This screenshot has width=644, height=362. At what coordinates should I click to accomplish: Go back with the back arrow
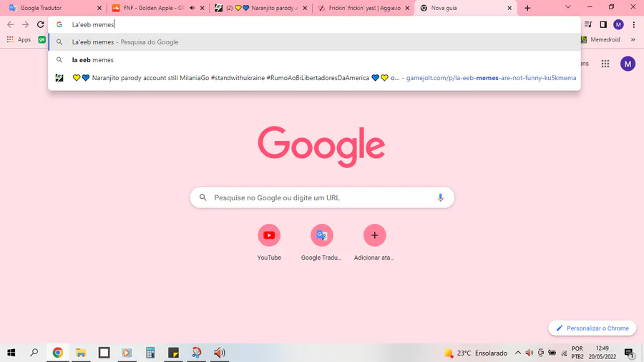pyautogui.click(x=10, y=24)
